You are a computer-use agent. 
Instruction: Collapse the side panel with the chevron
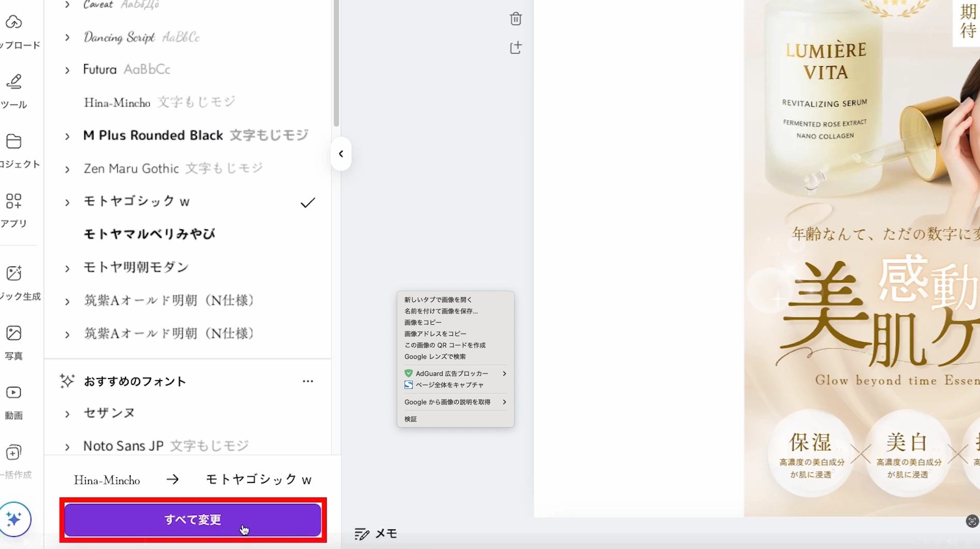click(x=340, y=153)
